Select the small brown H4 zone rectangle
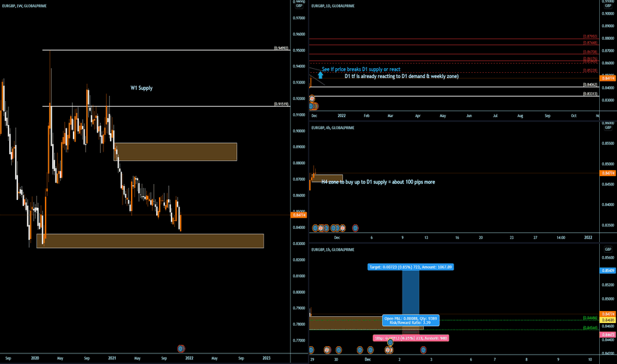The width and height of the screenshot is (617, 364). click(328, 178)
